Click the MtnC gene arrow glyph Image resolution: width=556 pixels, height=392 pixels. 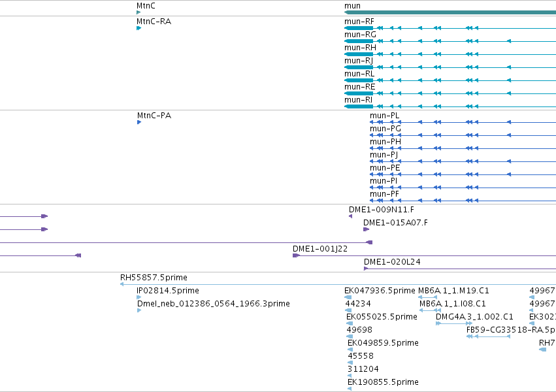[x=139, y=12]
